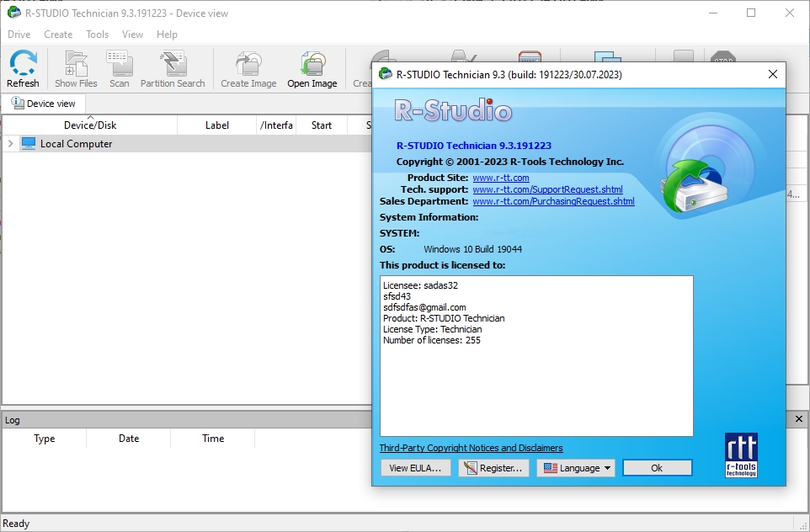Image resolution: width=810 pixels, height=532 pixels.
Task: Click the Windows 10 Build 19044 text
Action: click(472, 249)
